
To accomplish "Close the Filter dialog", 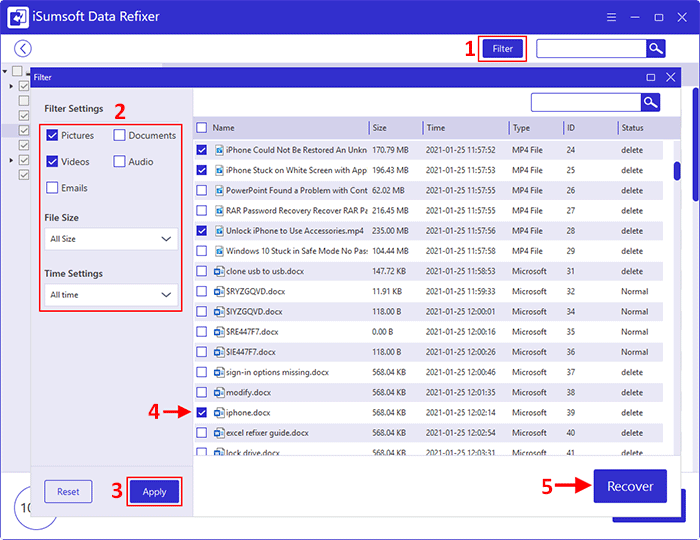I will [x=671, y=78].
